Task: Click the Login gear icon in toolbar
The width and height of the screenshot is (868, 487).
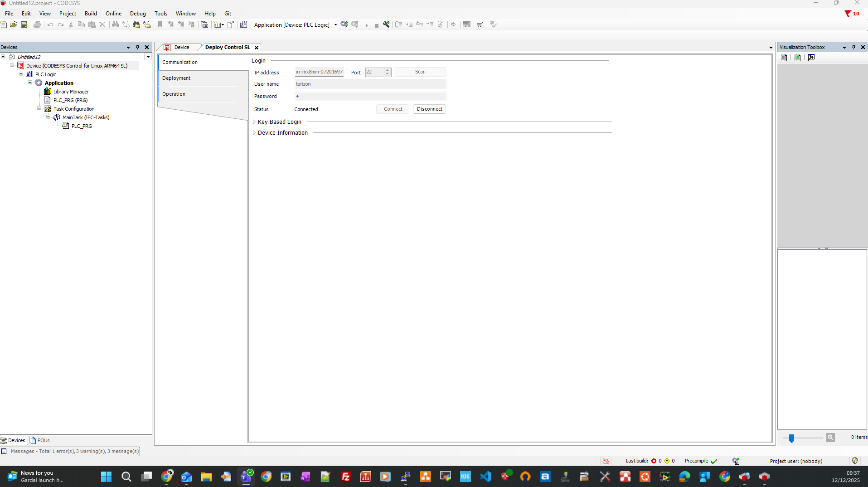Action: [x=344, y=24]
